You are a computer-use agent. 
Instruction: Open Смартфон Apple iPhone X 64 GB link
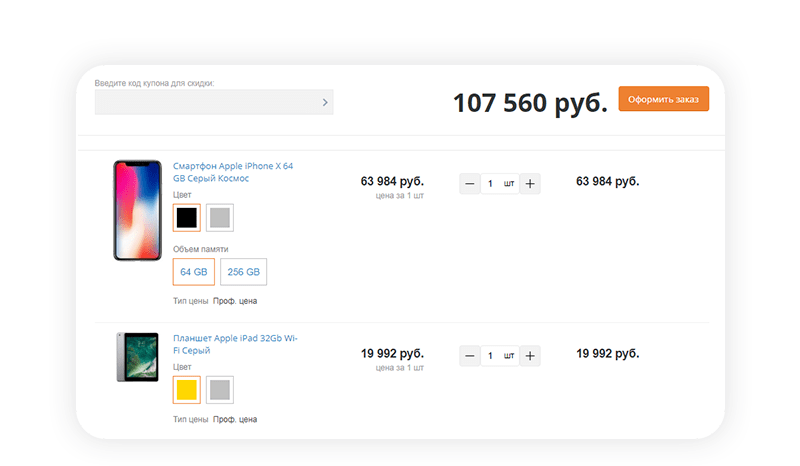(233, 172)
